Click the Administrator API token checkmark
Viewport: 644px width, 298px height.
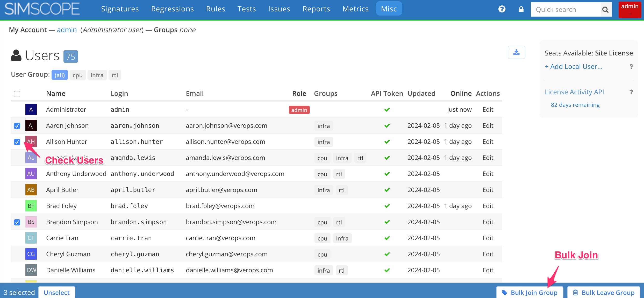pyautogui.click(x=387, y=110)
